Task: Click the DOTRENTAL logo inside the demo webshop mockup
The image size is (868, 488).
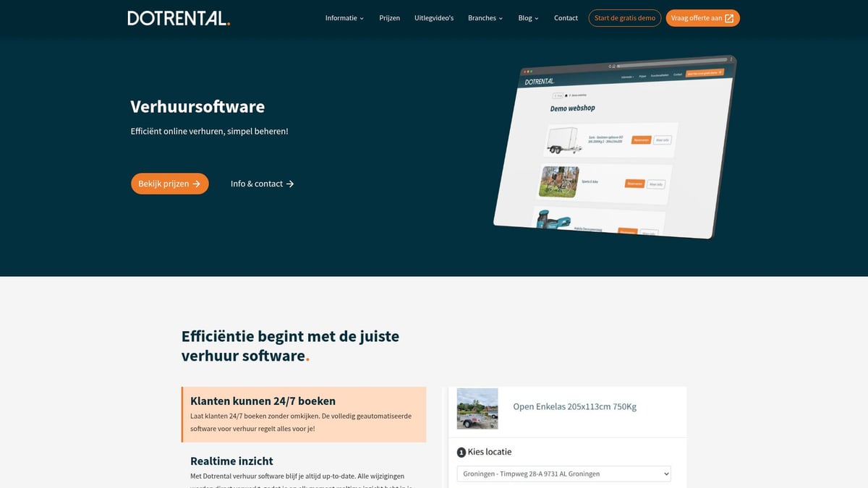Action: click(539, 82)
